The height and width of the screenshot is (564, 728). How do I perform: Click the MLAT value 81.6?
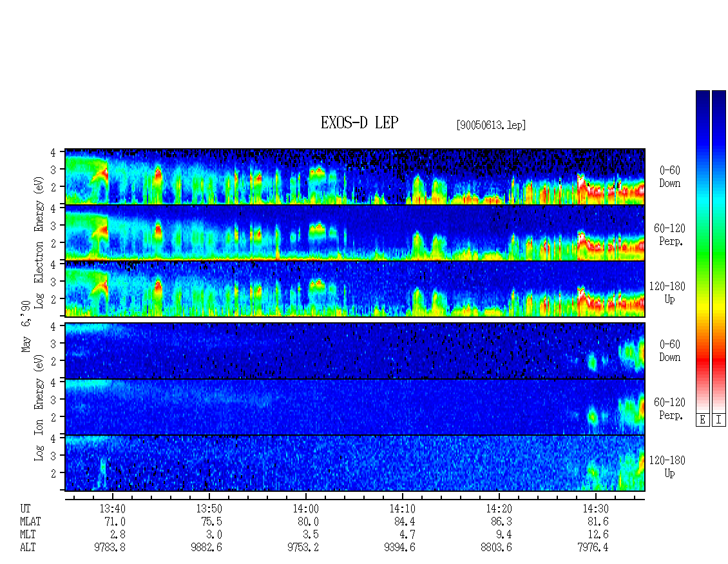tap(598, 521)
